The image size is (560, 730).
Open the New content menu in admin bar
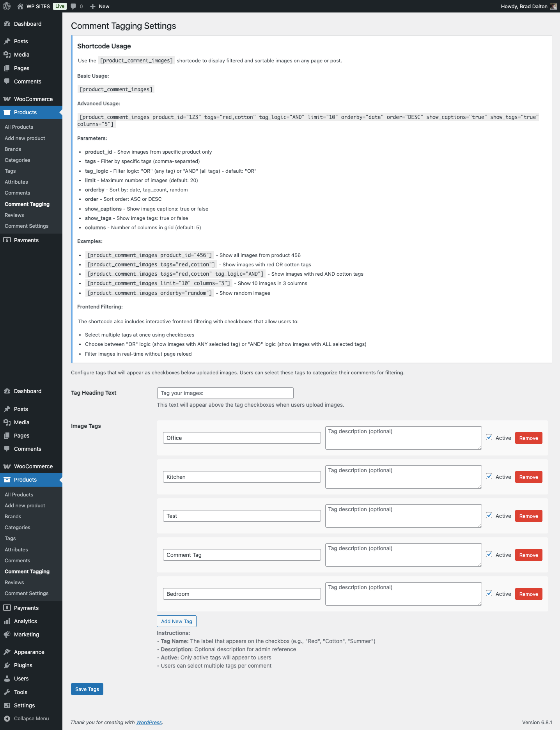pos(100,6)
